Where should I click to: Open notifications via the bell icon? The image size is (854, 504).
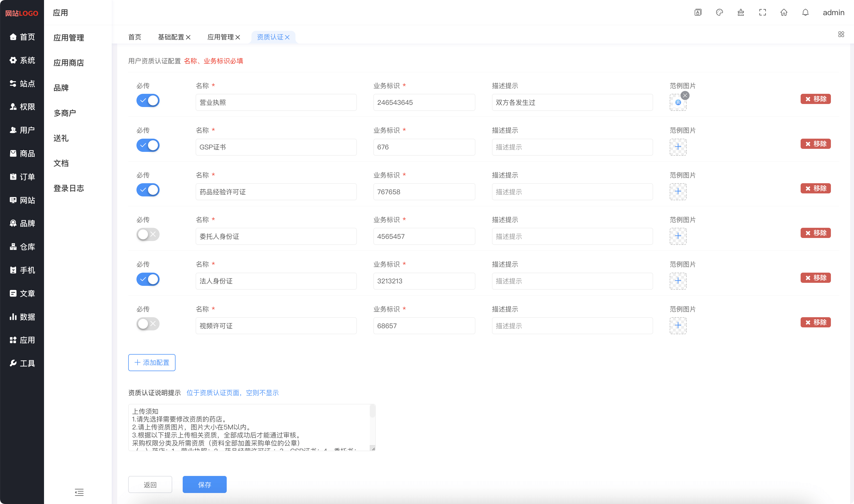[x=805, y=12]
